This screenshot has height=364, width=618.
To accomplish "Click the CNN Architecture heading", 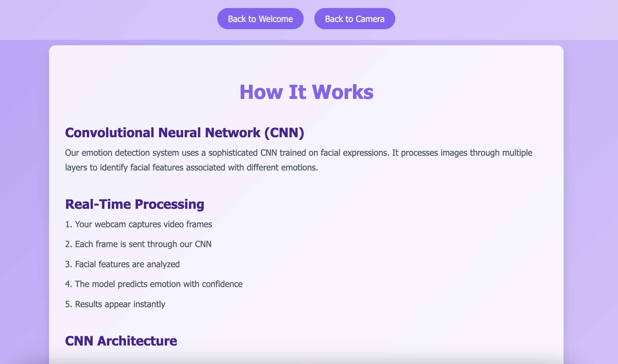I will pyautogui.click(x=121, y=341).
